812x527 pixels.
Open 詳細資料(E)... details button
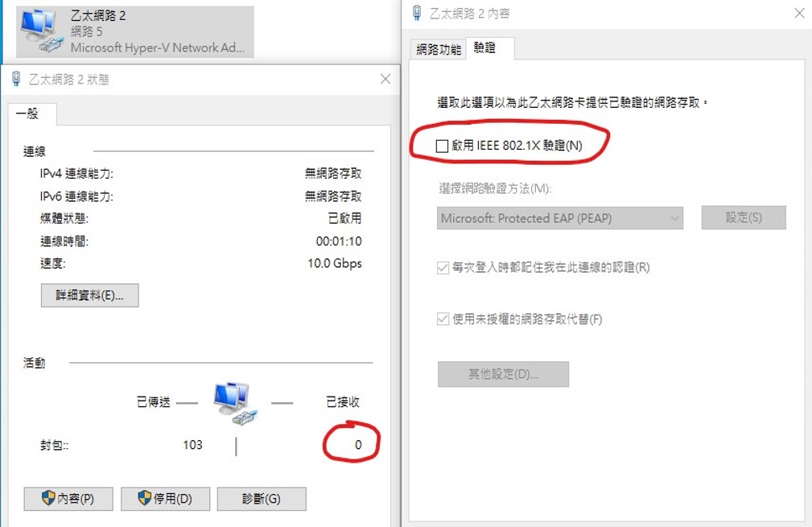tap(89, 295)
